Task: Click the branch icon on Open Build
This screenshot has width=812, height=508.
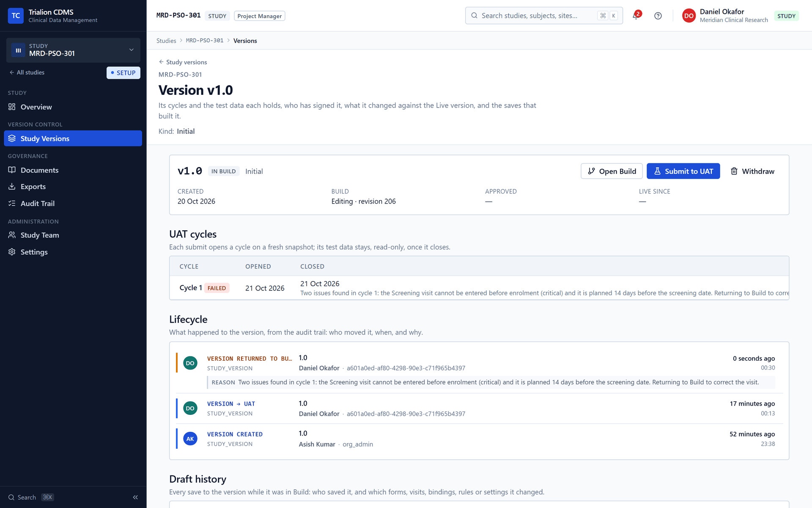Action: (591, 171)
